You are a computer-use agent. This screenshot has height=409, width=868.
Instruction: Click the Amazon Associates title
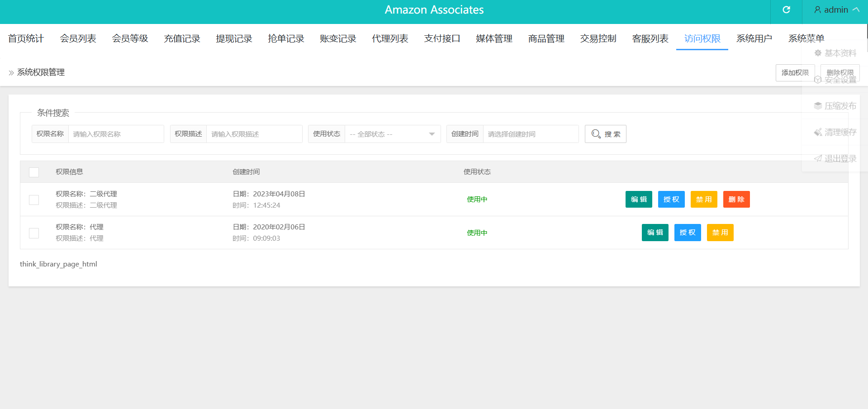(434, 10)
